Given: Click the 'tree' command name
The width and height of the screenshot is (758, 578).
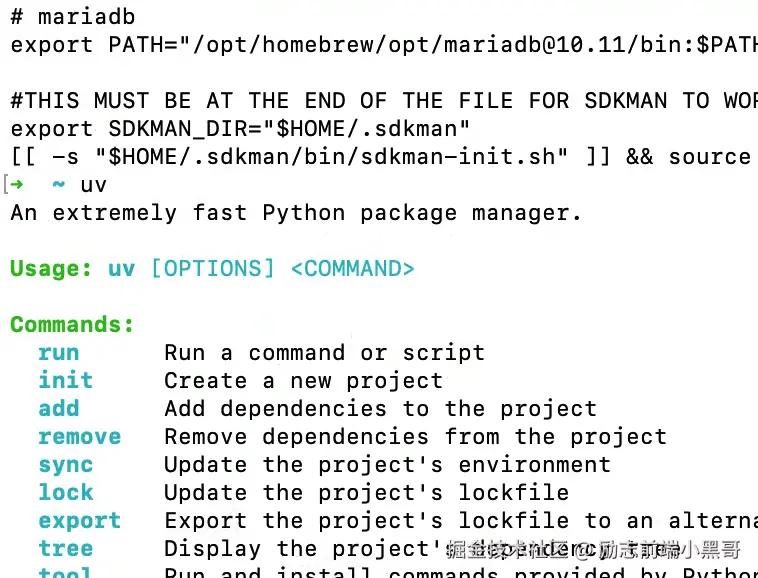Looking at the screenshot, I should click(x=65, y=549).
